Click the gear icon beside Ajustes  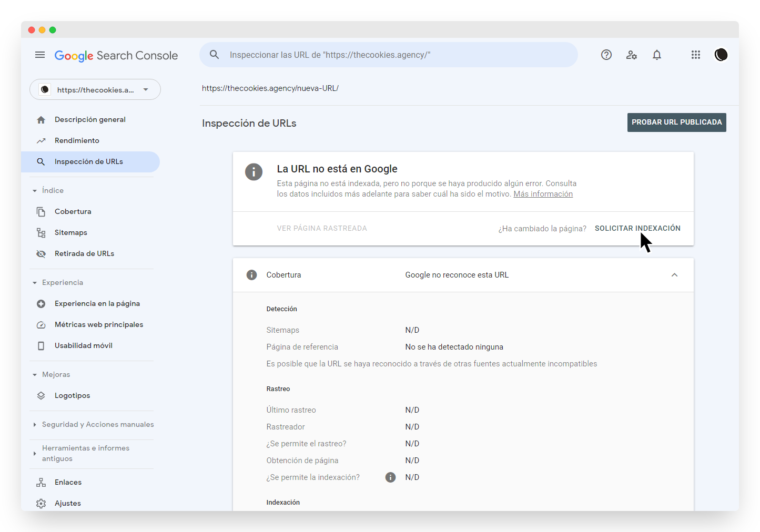click(41, 504)
